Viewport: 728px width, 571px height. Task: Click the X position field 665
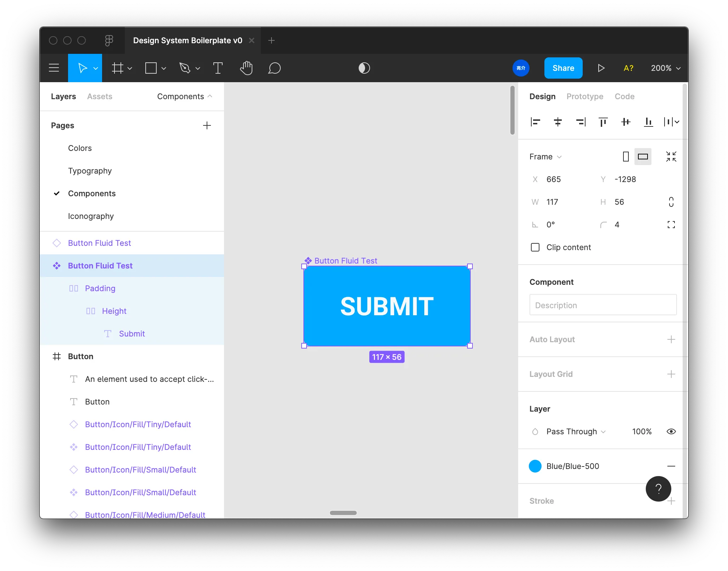pos(554,179)
